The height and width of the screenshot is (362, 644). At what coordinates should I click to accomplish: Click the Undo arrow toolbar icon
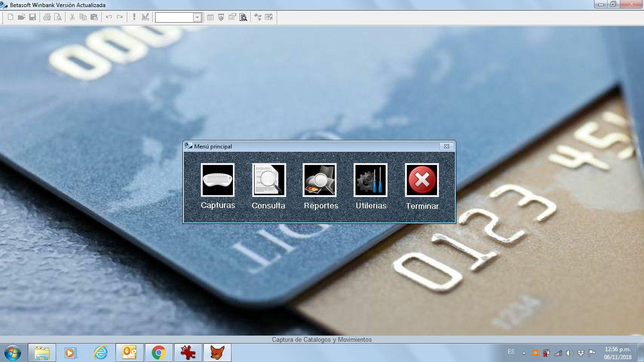pyautogui.click(x=108, y=17)
